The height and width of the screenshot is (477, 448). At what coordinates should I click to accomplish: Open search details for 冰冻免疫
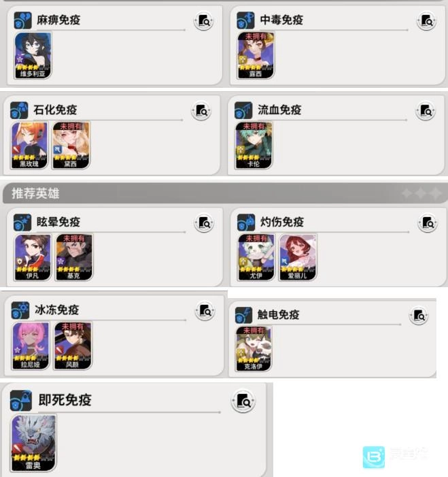click(205, 311)
